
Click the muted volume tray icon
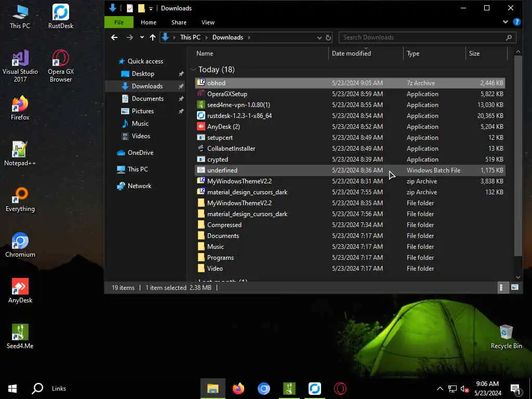tap(464, 389)
